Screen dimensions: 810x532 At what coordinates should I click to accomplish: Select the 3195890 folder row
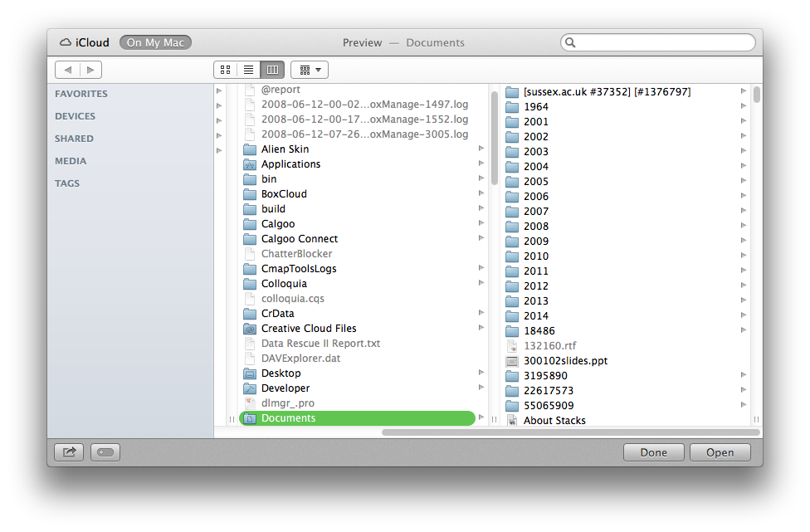(x=626, y=376)
